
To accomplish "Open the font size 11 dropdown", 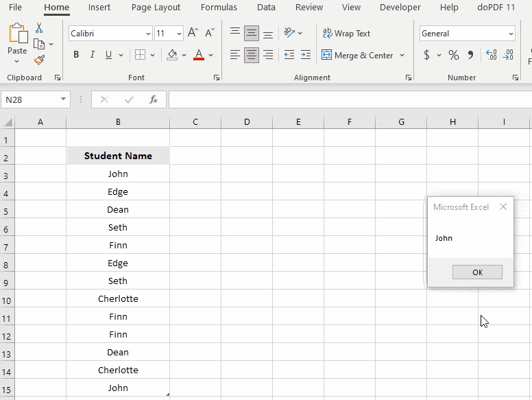I will tap(179, 34).
